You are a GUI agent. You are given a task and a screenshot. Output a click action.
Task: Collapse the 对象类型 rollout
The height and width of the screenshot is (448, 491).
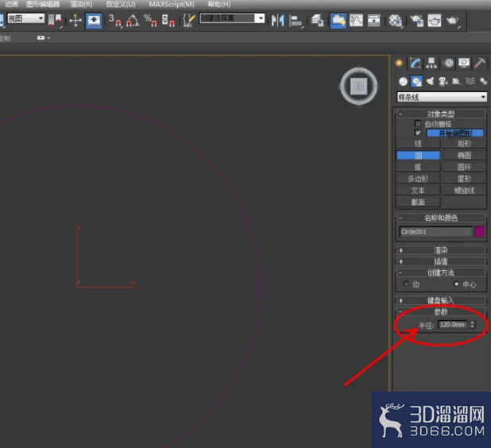[x=441, y=114]
